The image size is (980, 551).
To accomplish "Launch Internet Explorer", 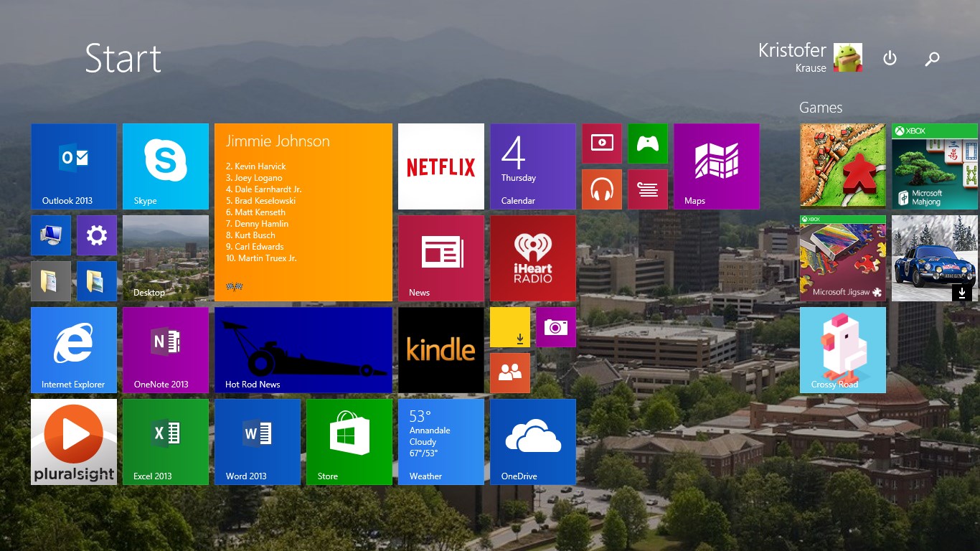I will point(74,350).
